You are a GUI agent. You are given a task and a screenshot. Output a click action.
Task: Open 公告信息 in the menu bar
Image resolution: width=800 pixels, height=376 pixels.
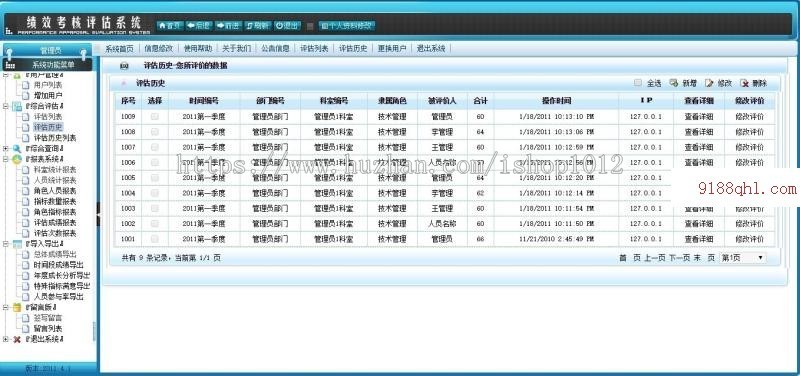click(x=275, y=48)
